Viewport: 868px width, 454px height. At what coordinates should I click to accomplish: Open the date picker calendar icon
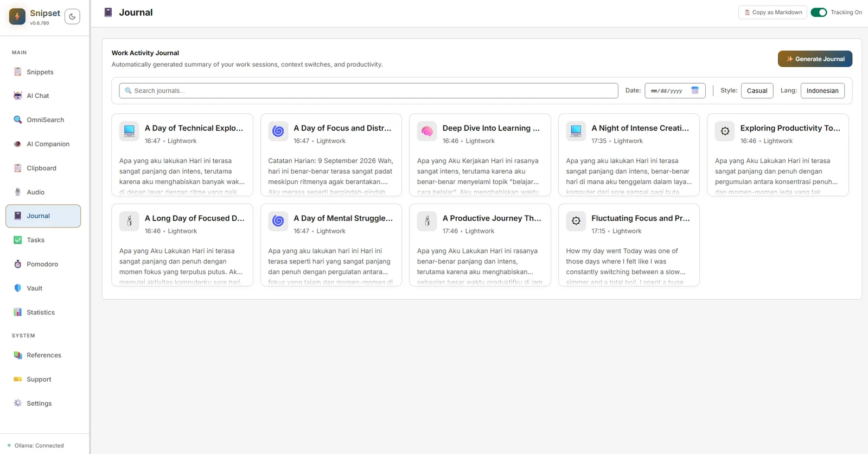[x=695, y=90]
